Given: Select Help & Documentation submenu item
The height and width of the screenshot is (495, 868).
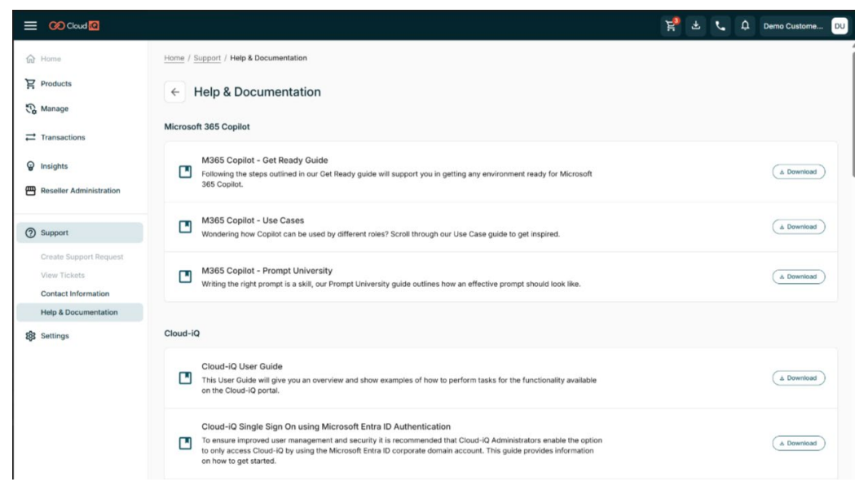Looking at the screenshot, I should pyautogui.click(x=80, y=312).
